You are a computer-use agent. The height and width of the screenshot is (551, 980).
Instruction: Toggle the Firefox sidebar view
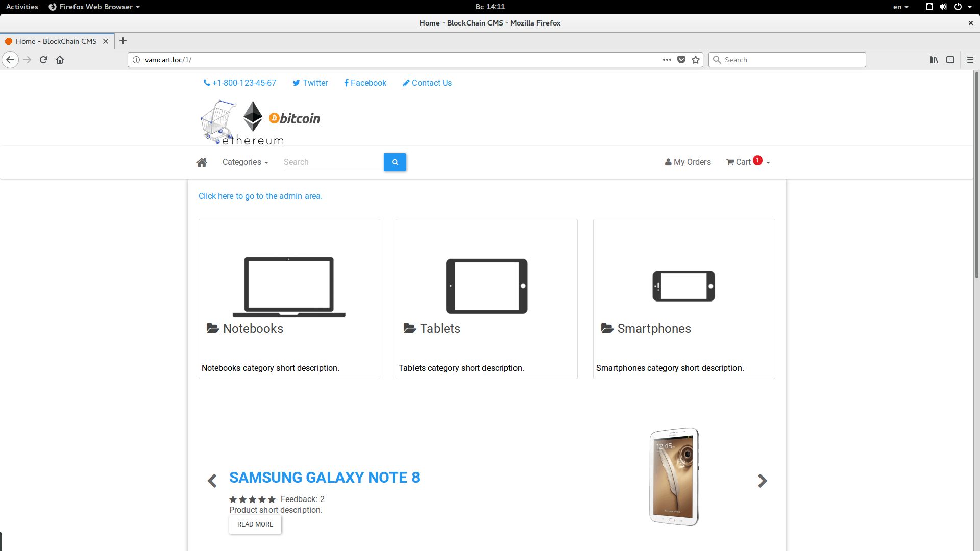[950, 60]
